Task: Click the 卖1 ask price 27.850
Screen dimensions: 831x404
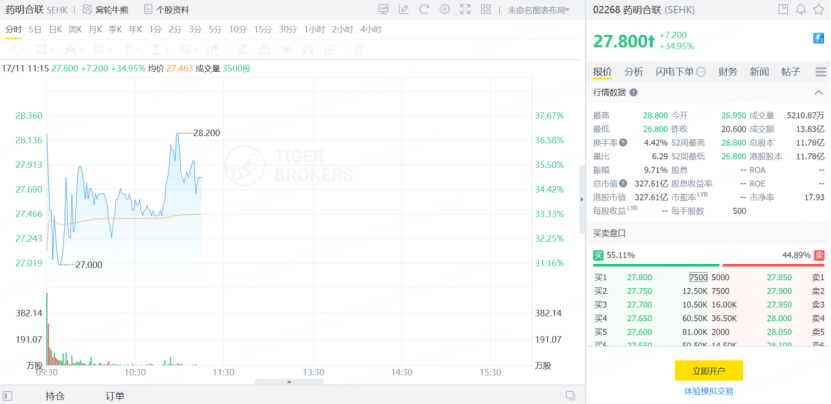Action: [779, 277]
